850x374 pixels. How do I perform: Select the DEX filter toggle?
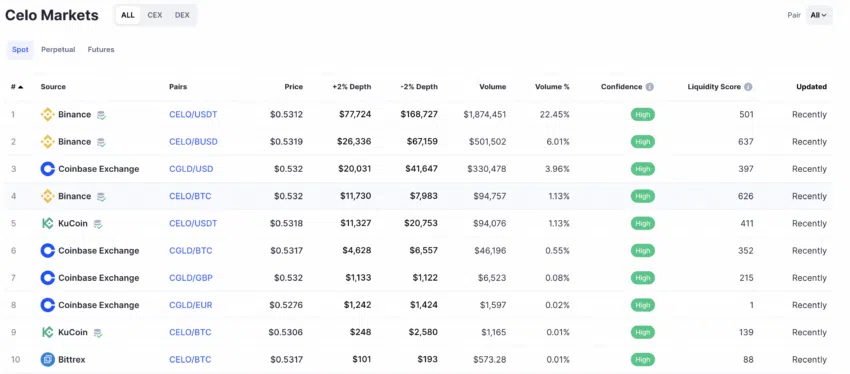coord(182,15)
